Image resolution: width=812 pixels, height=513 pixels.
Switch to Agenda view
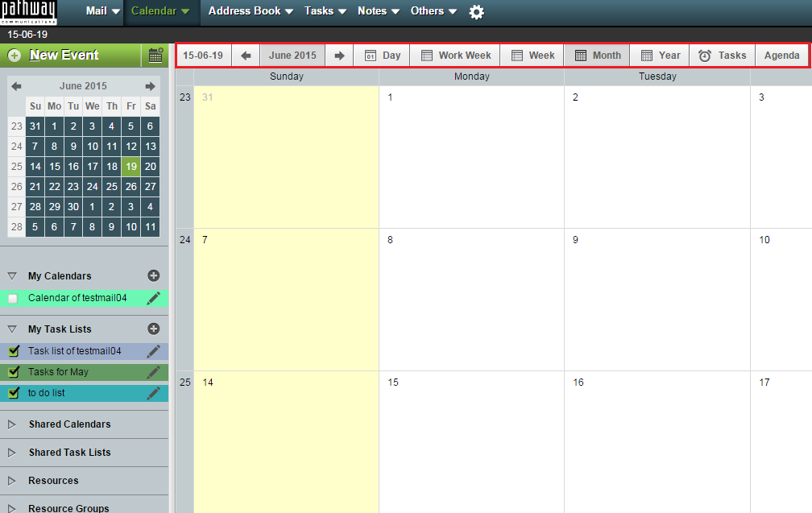(x=781, y=55)
